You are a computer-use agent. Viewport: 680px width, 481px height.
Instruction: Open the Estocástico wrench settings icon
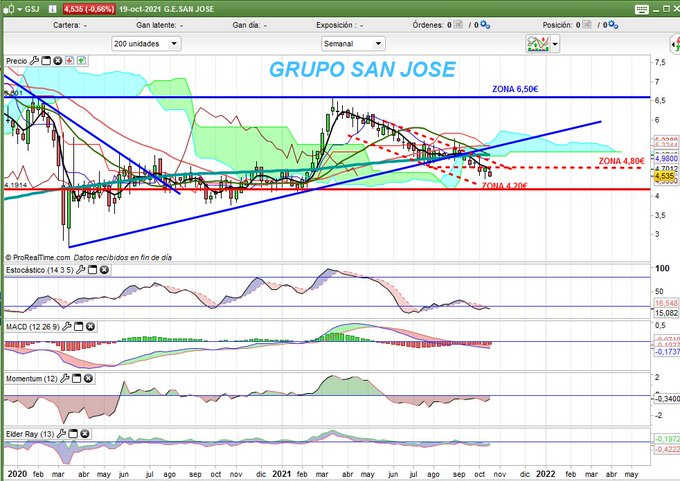tap(81, 270)
